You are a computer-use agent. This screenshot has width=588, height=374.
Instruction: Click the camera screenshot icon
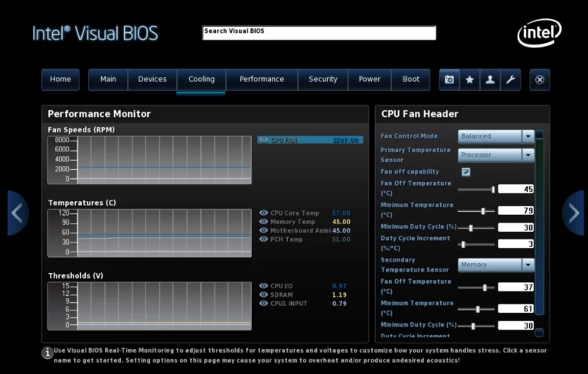click(x=449, y=80)
